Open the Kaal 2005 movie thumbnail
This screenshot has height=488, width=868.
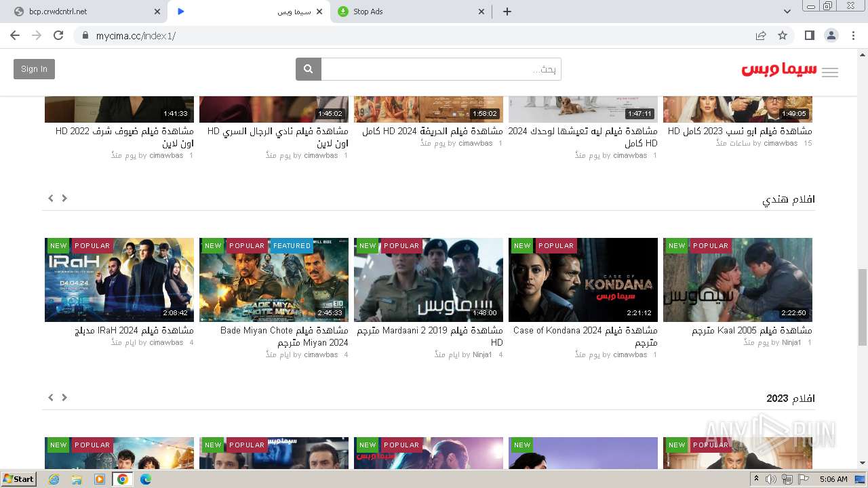(x=738, y=280)
